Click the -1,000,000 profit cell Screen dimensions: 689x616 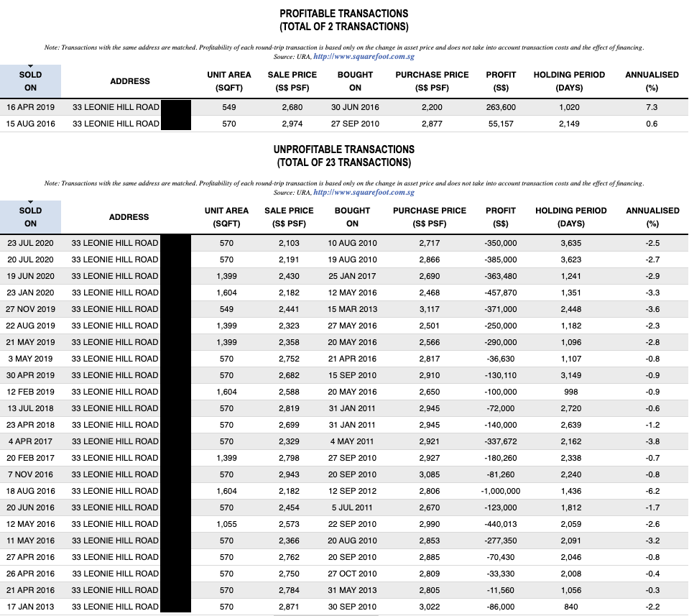point(501,491)
